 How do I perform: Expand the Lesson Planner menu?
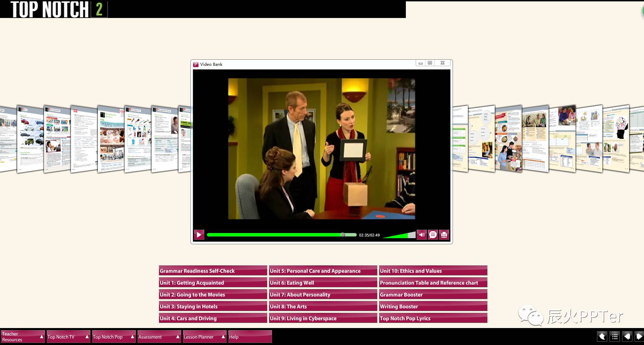[205, 337]
